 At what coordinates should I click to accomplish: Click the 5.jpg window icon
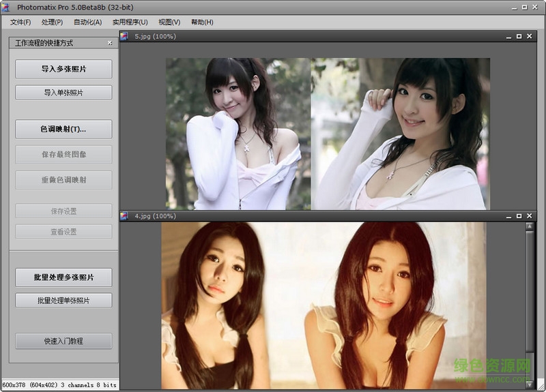124,37
